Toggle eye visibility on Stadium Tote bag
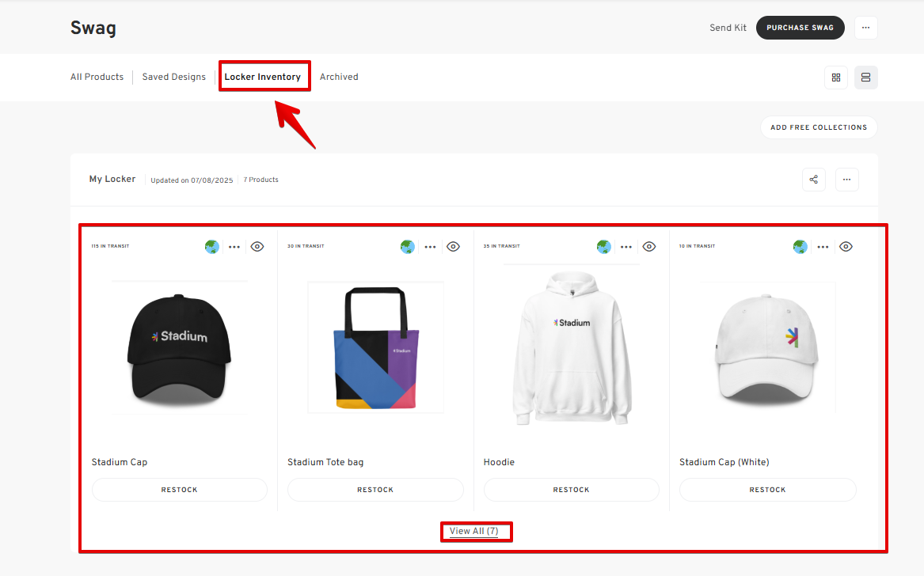 click(453, 247)
